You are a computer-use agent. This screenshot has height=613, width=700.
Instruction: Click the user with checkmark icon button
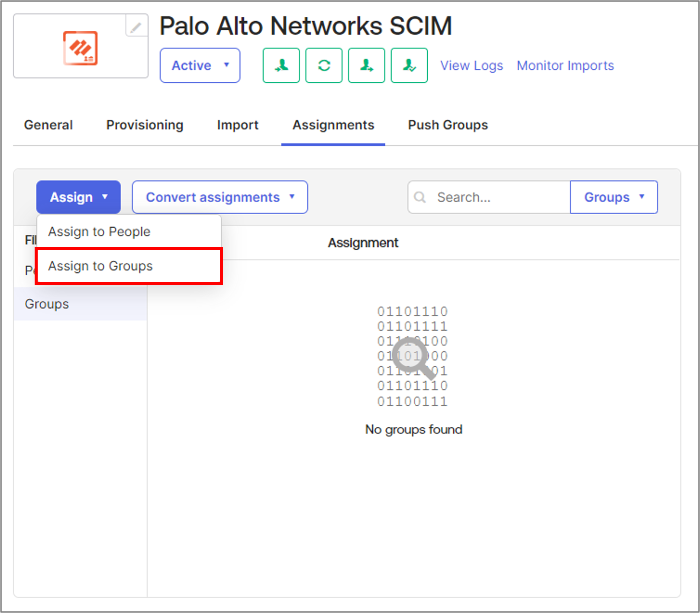409,65
